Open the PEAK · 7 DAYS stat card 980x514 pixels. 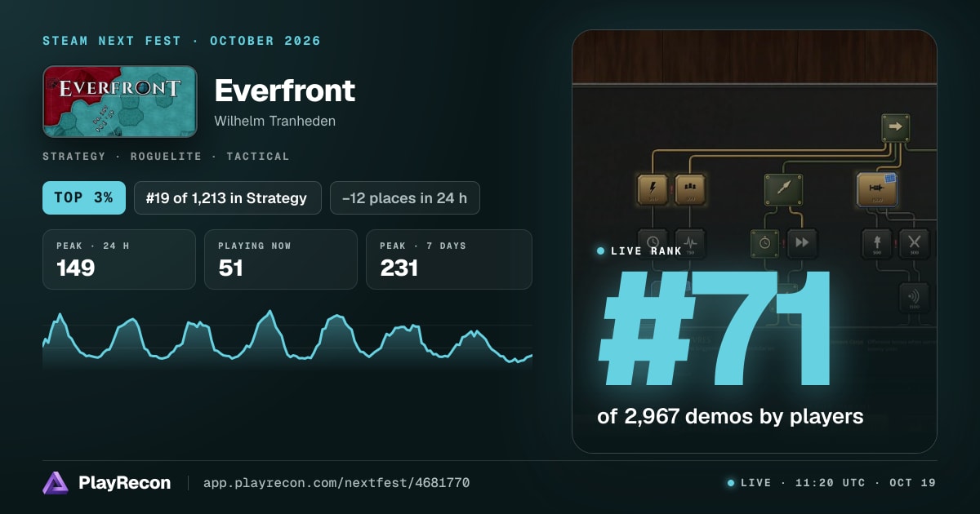pos(449,259)
